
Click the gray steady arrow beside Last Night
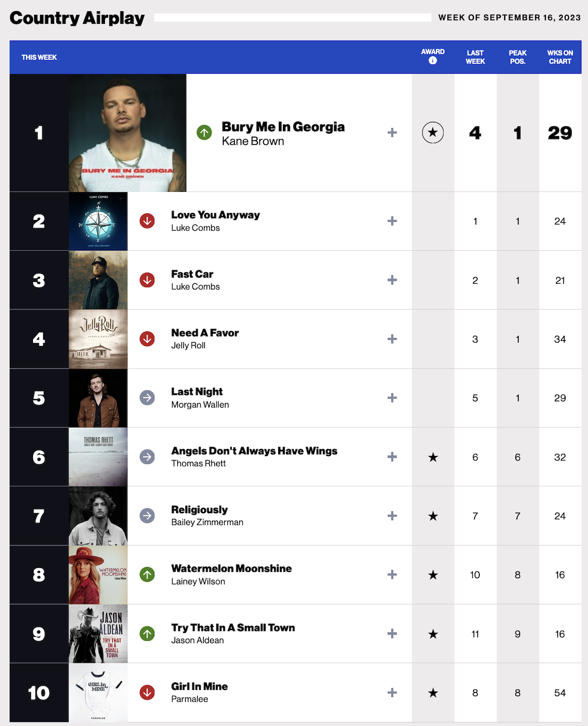pyautogui.click(x=147, y=398)
